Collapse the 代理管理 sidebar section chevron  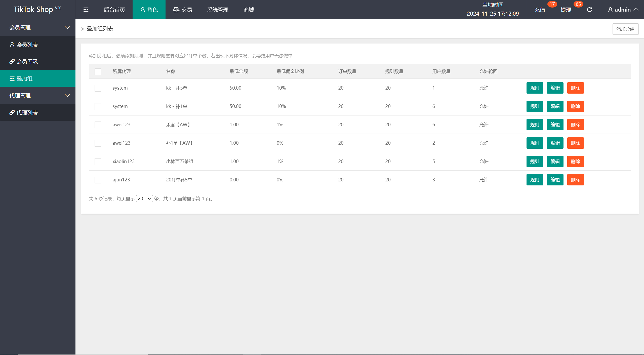(67, 95)
